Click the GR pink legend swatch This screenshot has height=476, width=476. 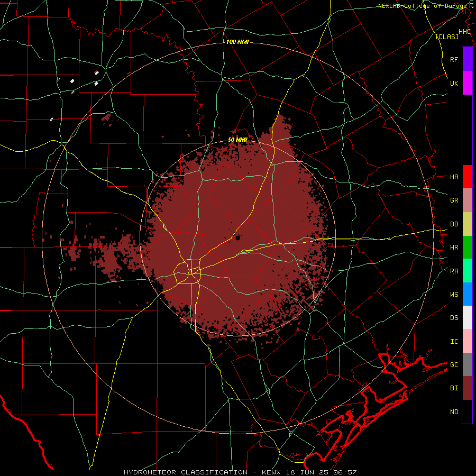pos(467,200)
